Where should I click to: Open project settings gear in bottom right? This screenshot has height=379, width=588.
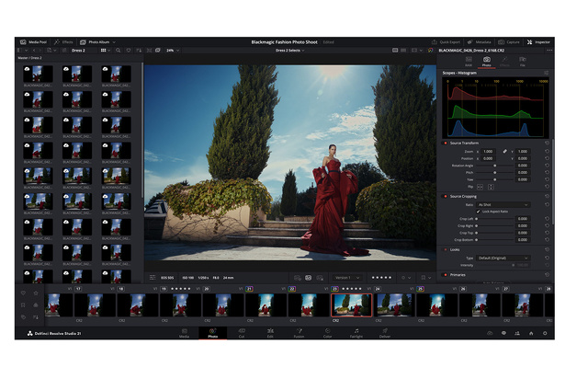545,334
